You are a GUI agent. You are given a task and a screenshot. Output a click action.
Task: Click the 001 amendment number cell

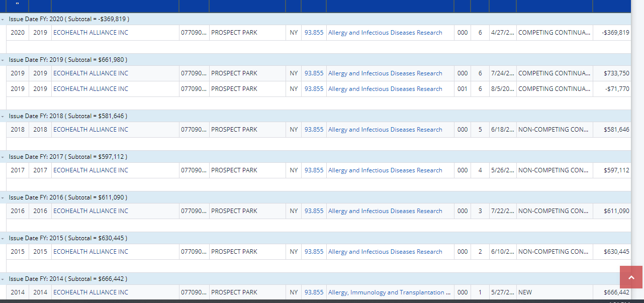[x=463, y=89]
